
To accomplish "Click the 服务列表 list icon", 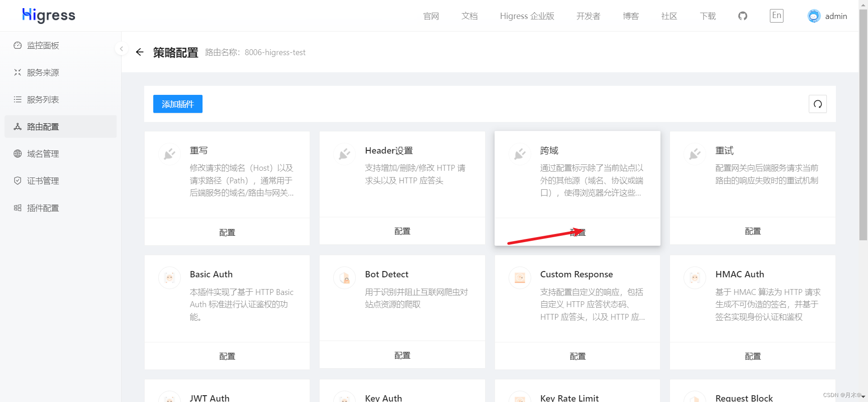I will (x=18, y=99).
